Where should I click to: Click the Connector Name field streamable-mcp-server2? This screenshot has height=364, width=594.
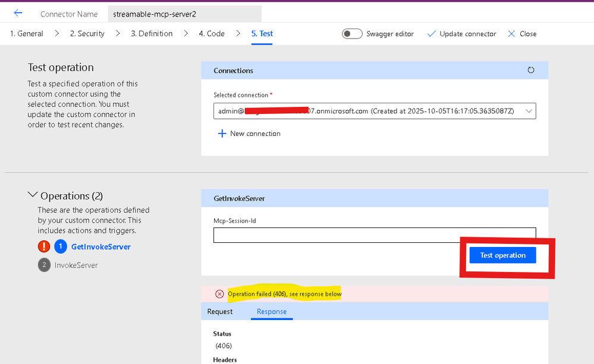click(x=184, y=14)
